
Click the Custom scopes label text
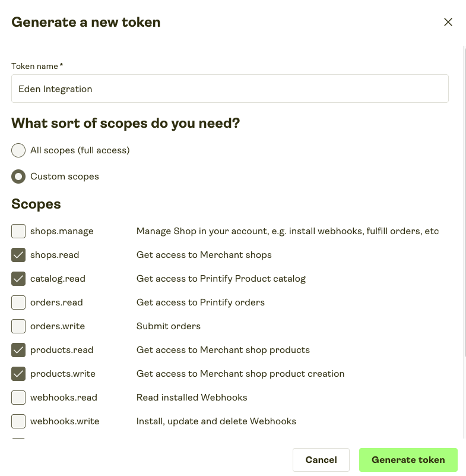pyautogui.click(x=65, y=176)
